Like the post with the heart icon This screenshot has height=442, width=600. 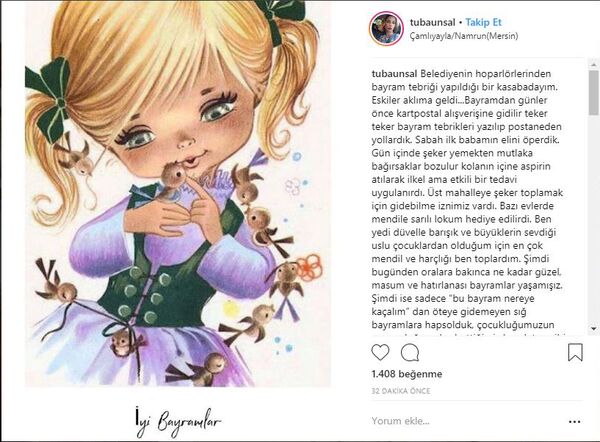[380, 352]
